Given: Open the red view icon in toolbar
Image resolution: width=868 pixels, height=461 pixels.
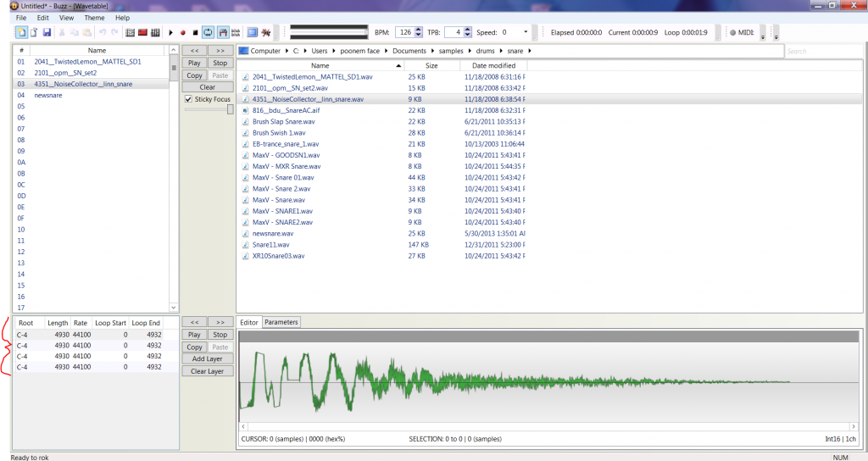Looking at the screenshot, I should click(142, 33).
